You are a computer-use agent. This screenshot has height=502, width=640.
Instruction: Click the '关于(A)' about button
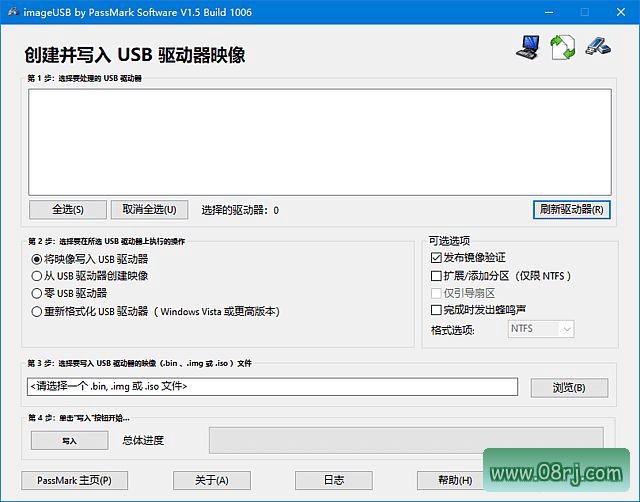click(212, 480)
